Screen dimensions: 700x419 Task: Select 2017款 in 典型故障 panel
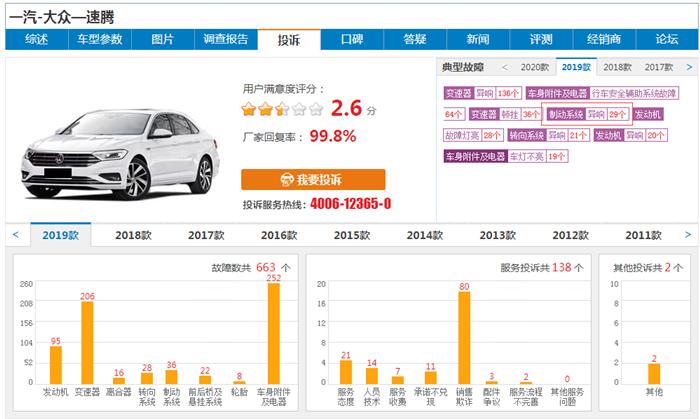[x=658, y=67]
